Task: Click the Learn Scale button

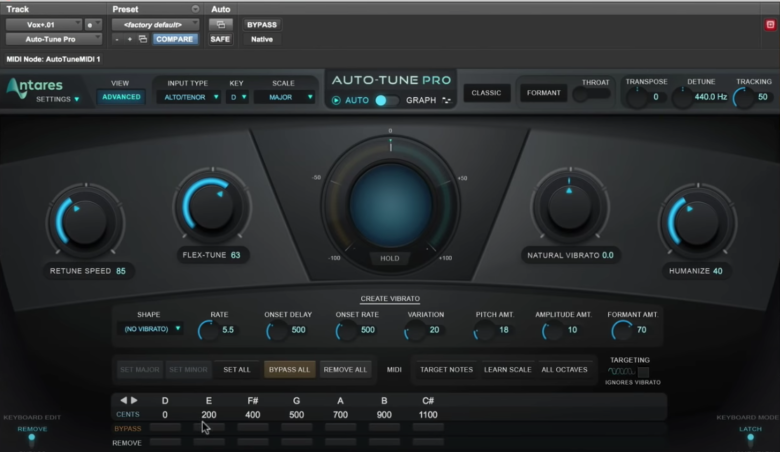Action: (x=507, y=369)
